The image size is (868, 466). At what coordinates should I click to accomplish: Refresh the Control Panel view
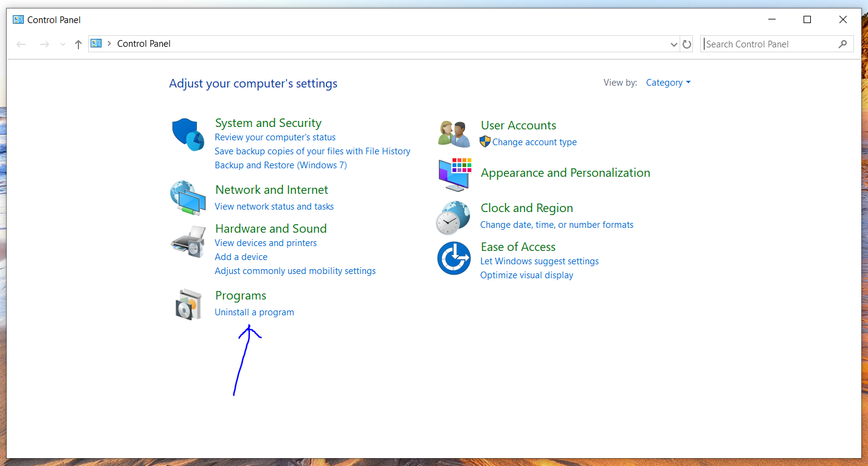[687, 44]
